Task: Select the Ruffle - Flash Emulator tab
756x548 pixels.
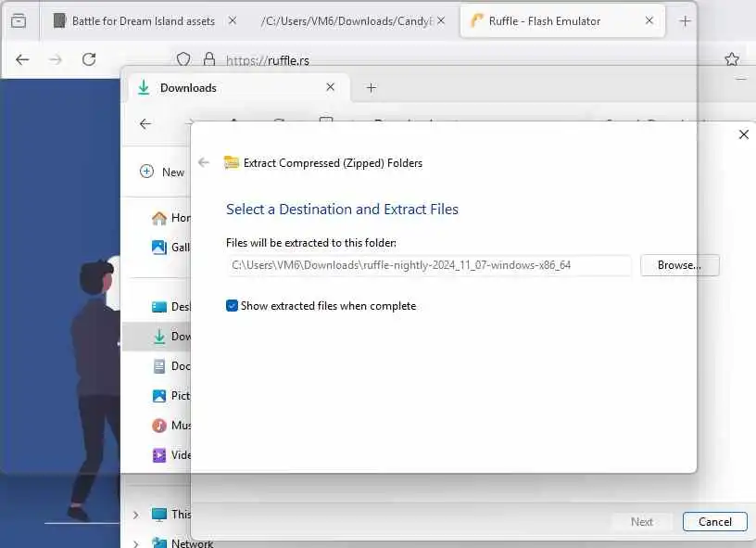Action: pos(562,20)
